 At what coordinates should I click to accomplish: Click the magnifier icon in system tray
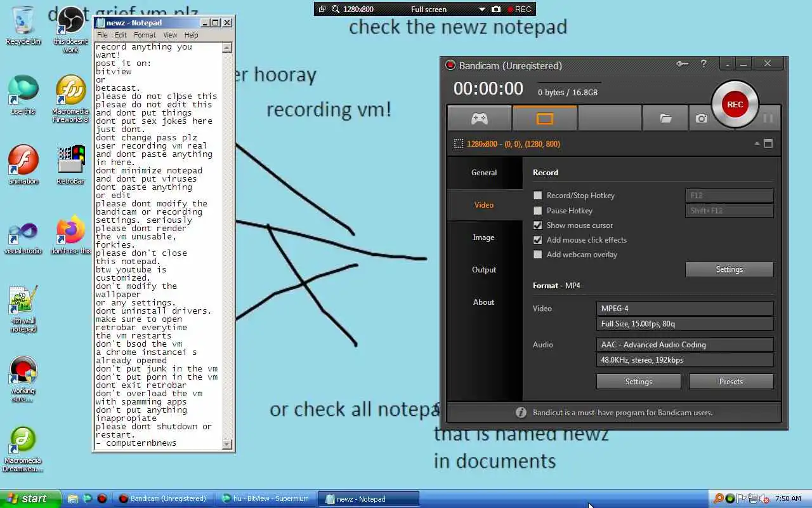tap(718, 498)
